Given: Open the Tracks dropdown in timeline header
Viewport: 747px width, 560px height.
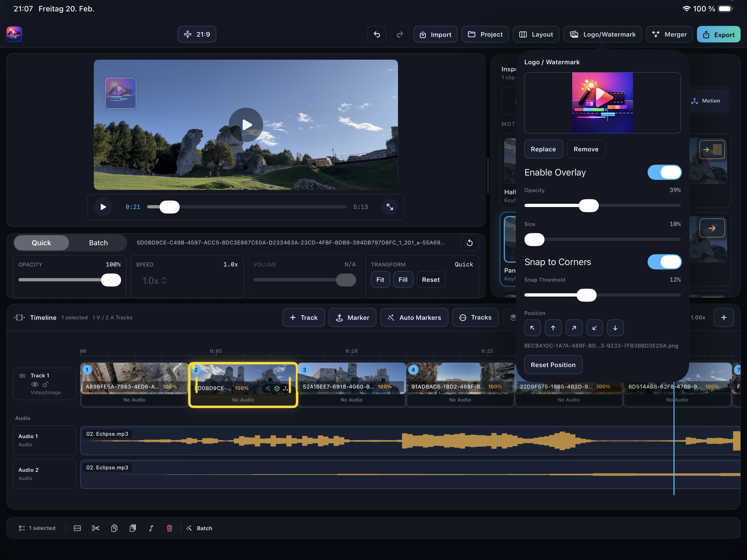Looking at the screenshot, I should tap(475, 317).
